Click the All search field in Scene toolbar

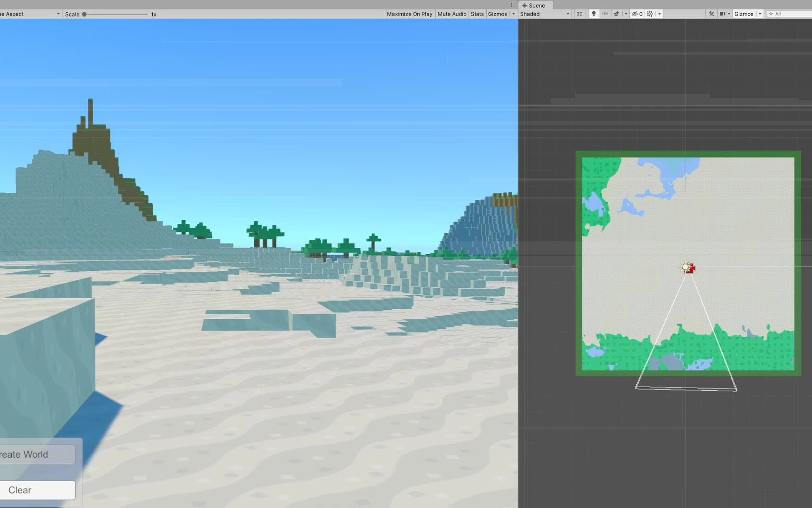tap(789, 14)
